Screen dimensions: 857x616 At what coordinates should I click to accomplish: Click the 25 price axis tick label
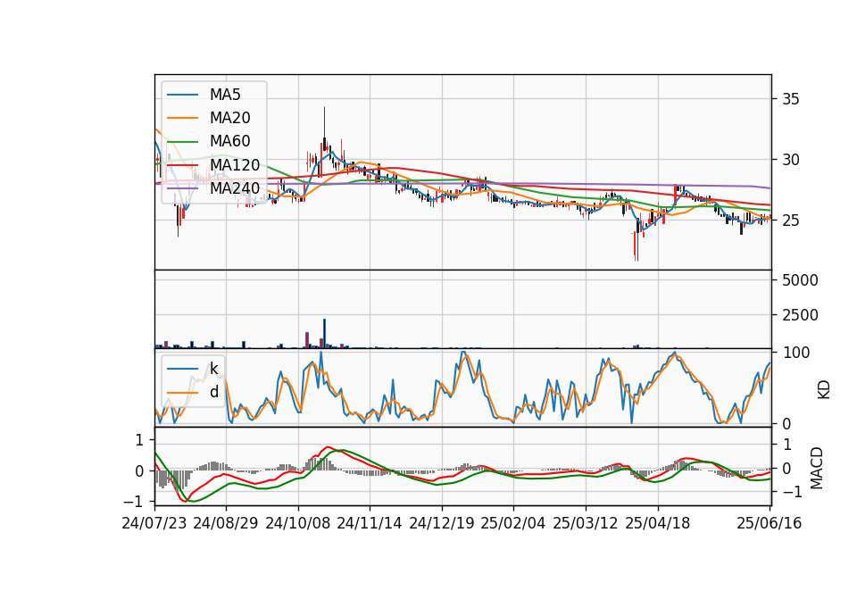point(790,221)
